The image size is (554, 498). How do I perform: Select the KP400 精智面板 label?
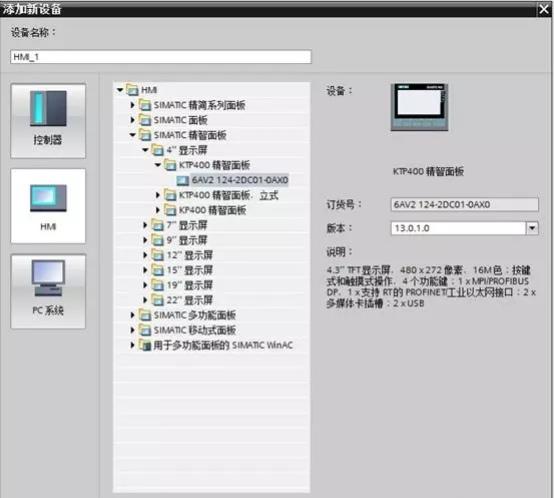click(212, 210)
